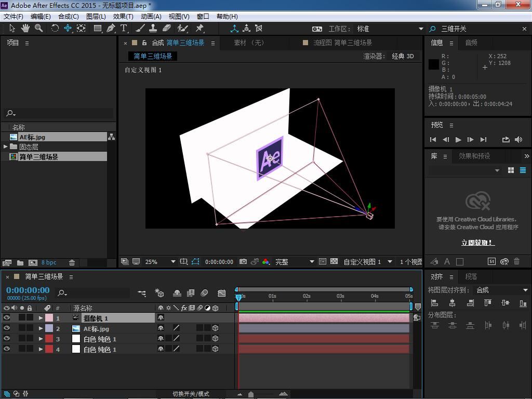Select the Rotation tool
Image resolution: width=532 pixels, height=399 pixels.
click(x=55, y=28)
